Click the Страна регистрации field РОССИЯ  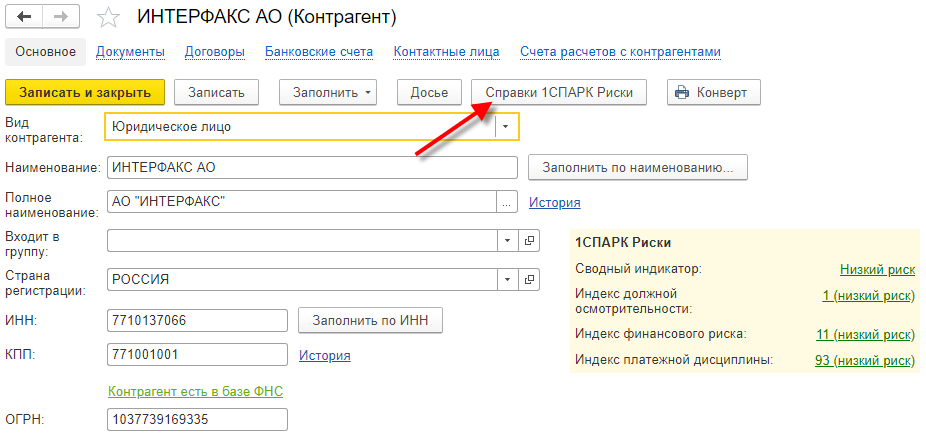click(x=302, y=279)
